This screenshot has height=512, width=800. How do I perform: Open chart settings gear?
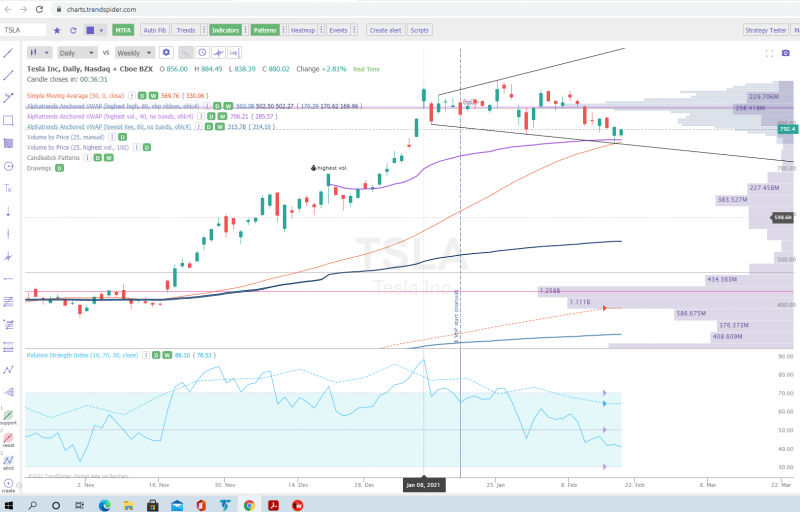[166, 53]
